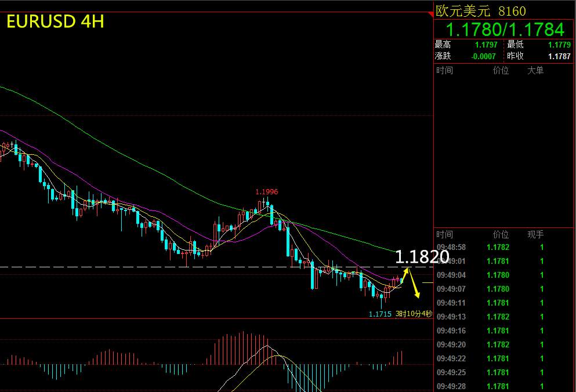Click the 1.1715 swing low label
The height and width of the screenshot is (392, 576).
click(x=380, y=314)
